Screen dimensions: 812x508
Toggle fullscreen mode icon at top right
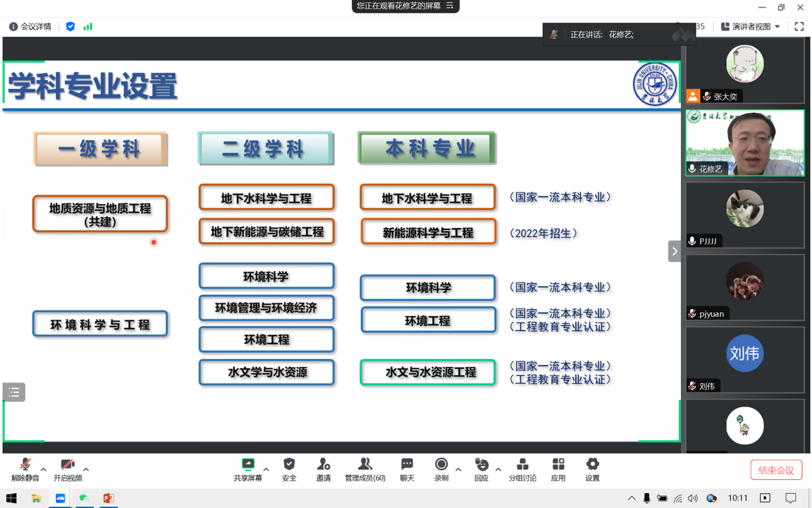(x=799, y=27)
